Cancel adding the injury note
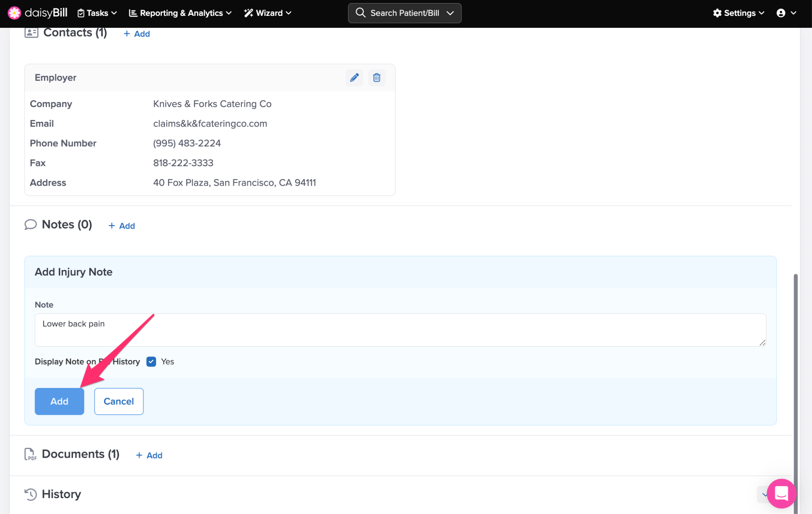The width and height of the screenshot is (812, 514). coord(119,401)
